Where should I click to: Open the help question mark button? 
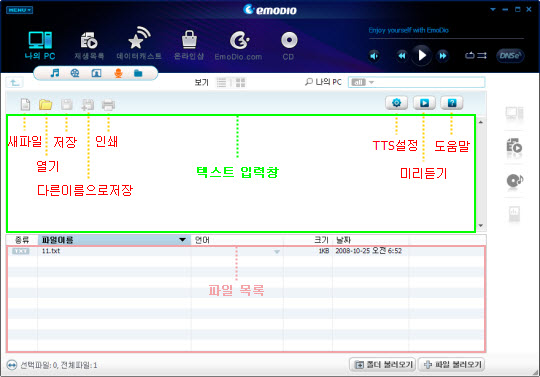point(452,103)
